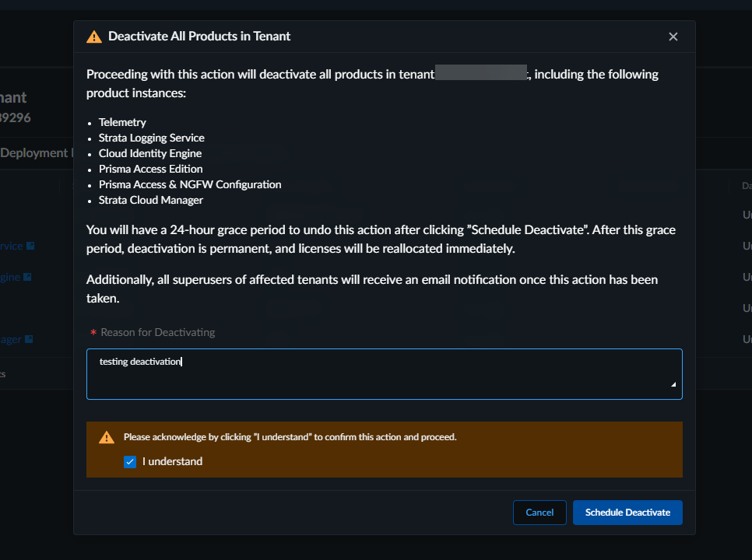Click the orange warning icon in acknowledgment banner
This screenshot has height=560, width=752.
[107, 437]
